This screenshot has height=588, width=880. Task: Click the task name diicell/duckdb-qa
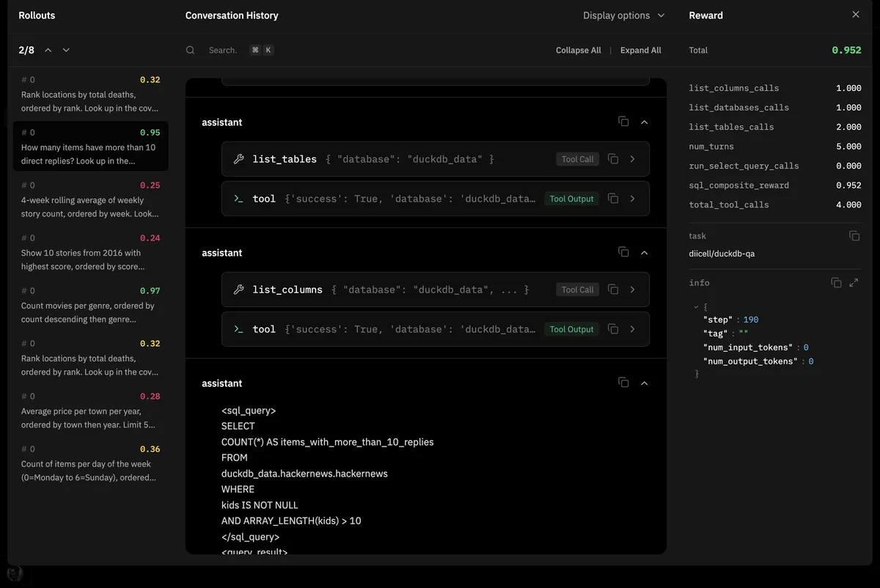coord(722,254)
